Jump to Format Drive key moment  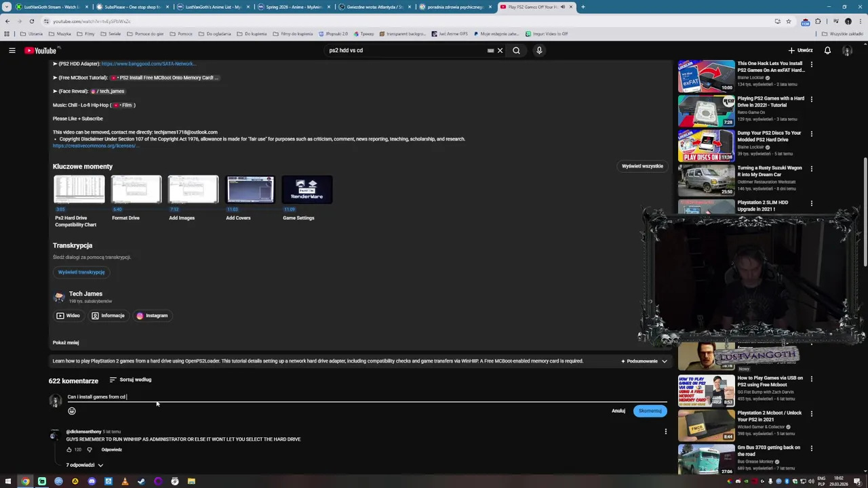pyautogui.click(x=136, y=198)
